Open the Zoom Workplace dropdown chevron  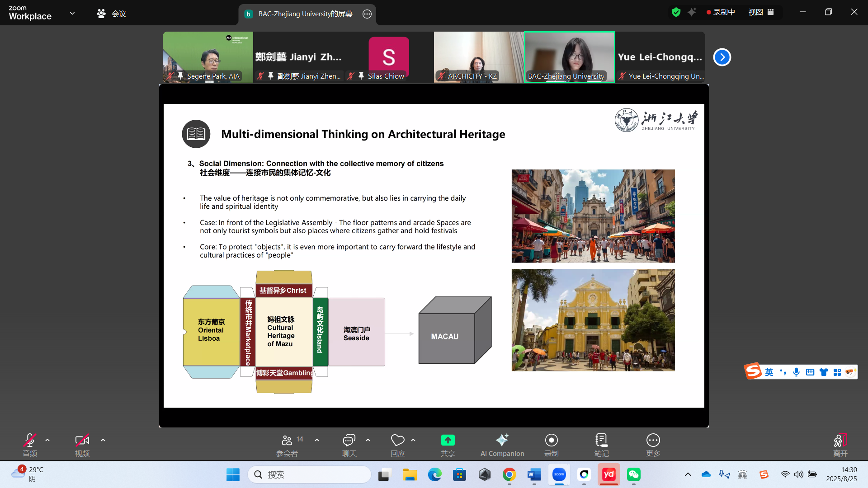pos(72,13)
